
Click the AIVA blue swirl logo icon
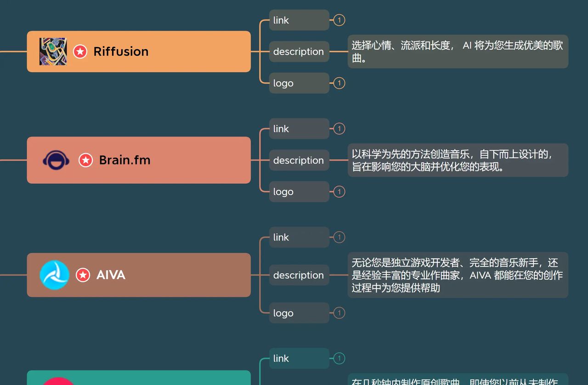pyautogui.click(x=55, y=275)
